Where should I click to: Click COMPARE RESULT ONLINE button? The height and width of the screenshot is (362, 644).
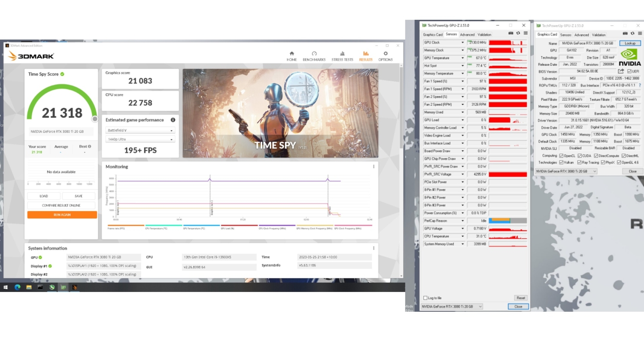point(61,205)
